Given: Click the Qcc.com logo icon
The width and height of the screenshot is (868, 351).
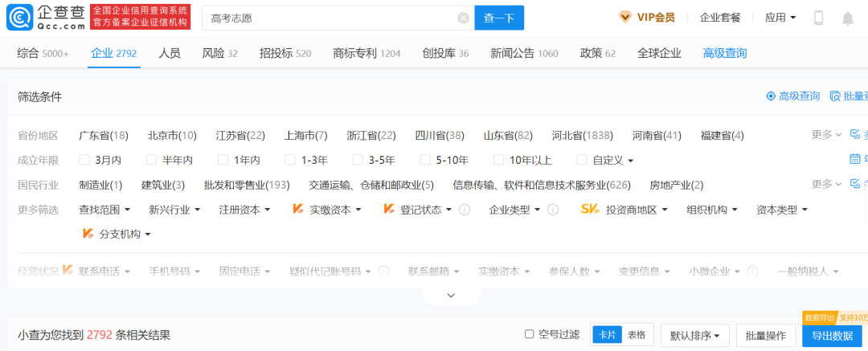Looking at the screenshot, I should pyautogui.click(x=18, y=17).
